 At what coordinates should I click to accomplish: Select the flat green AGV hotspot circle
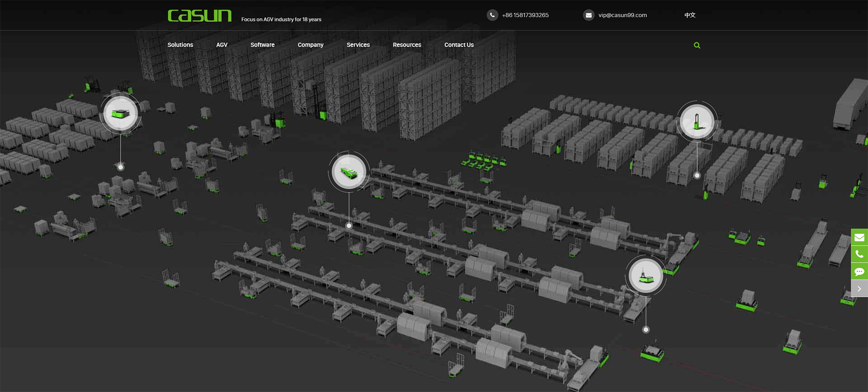(121, 113)
